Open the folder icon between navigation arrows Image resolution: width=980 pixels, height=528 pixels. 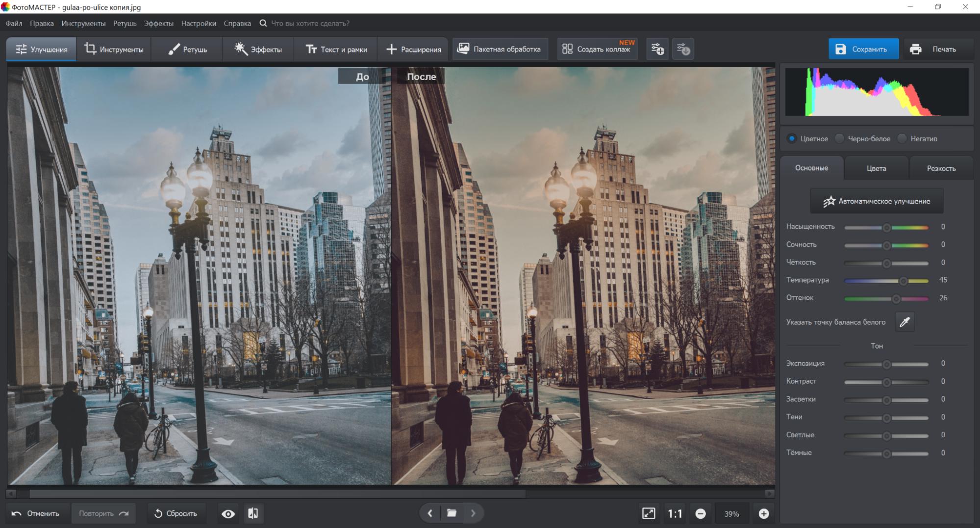click(x=452, y=513)
